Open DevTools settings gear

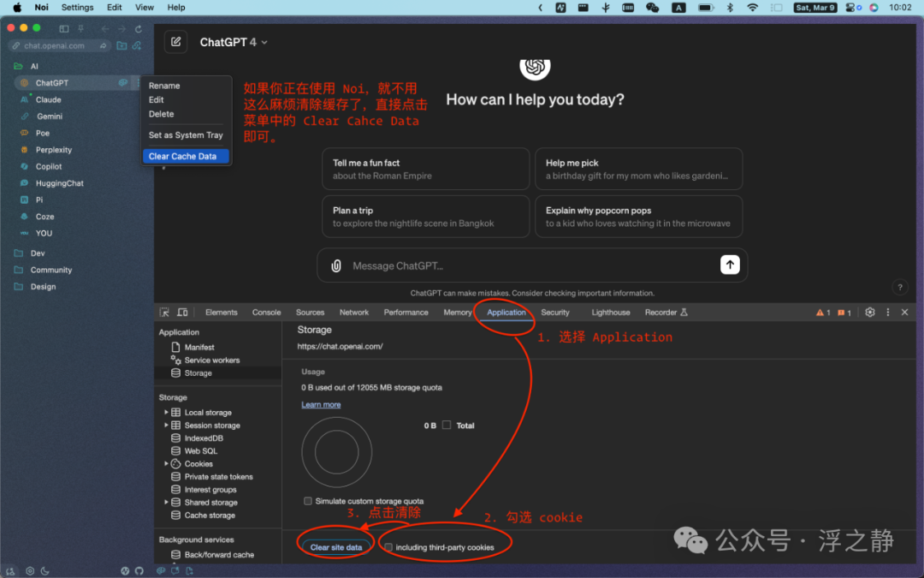(x=870, y=312)
